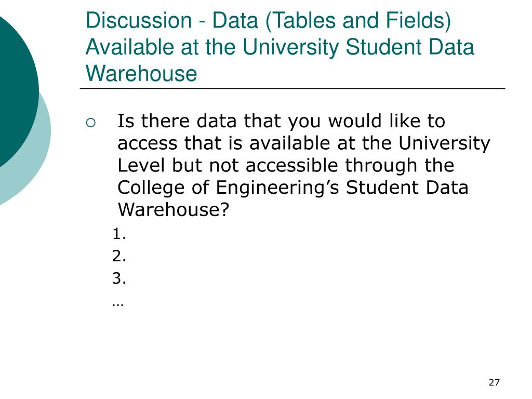The height and width of the screenshot is (399, 532).
Task: Click the word 'University' in body text
Action: pos(444,144)
